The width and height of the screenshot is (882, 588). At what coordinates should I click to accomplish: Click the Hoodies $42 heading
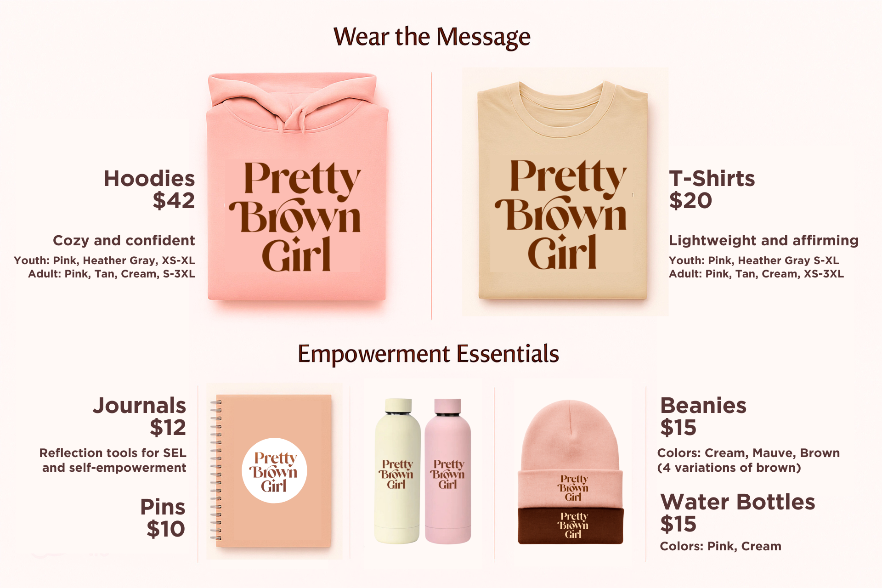pos(149,189)
